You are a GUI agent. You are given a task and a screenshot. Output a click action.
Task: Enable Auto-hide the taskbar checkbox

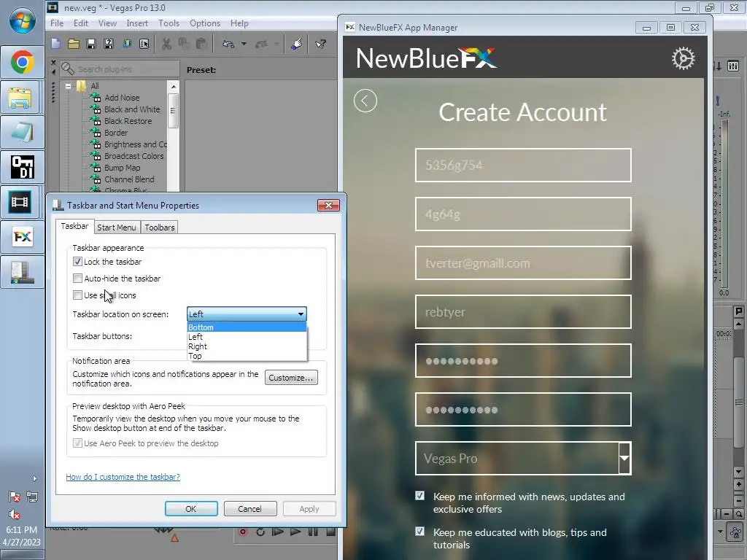77,278
